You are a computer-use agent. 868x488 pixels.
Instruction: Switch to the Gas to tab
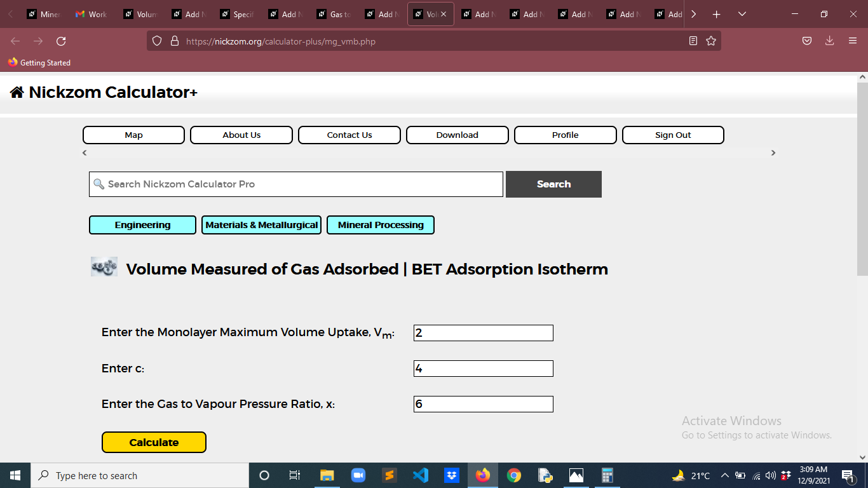[332, 14]
